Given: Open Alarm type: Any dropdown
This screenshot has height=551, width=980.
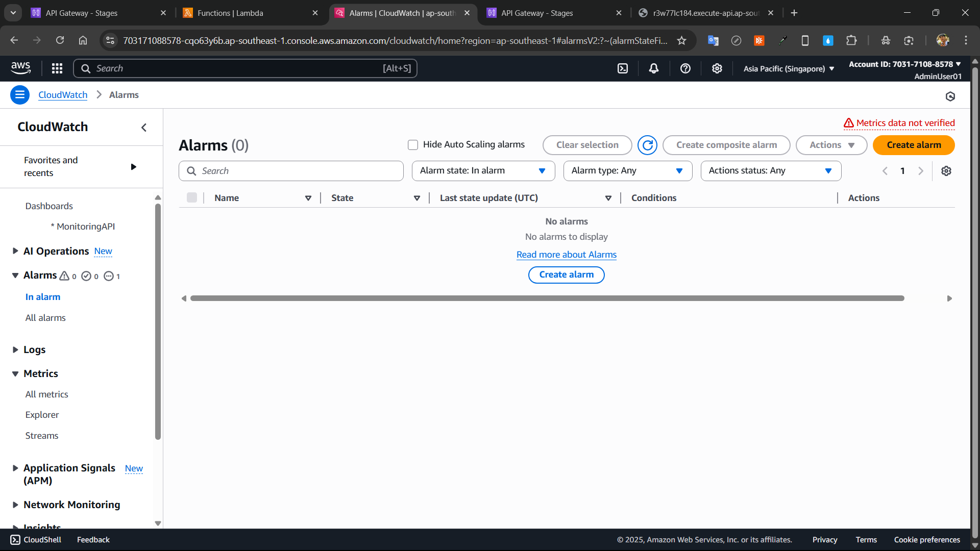Looking at the screenshot, I should pyautogui.click(x=628, y=171).
